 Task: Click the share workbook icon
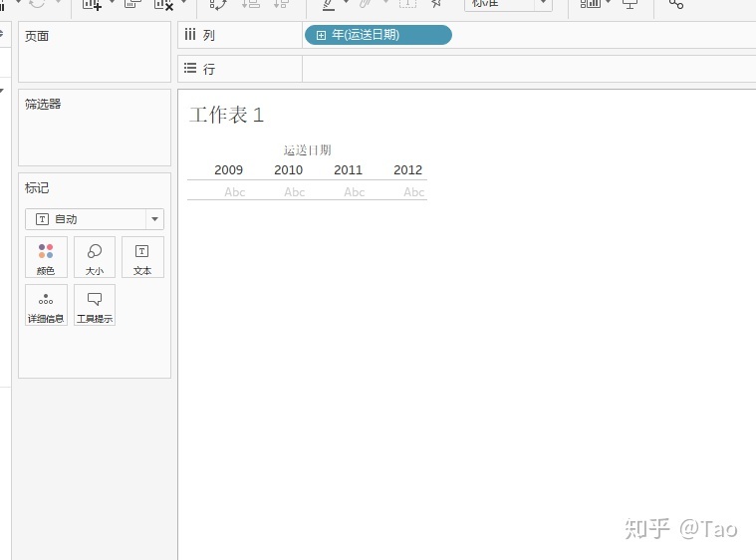tap(676, 4)
